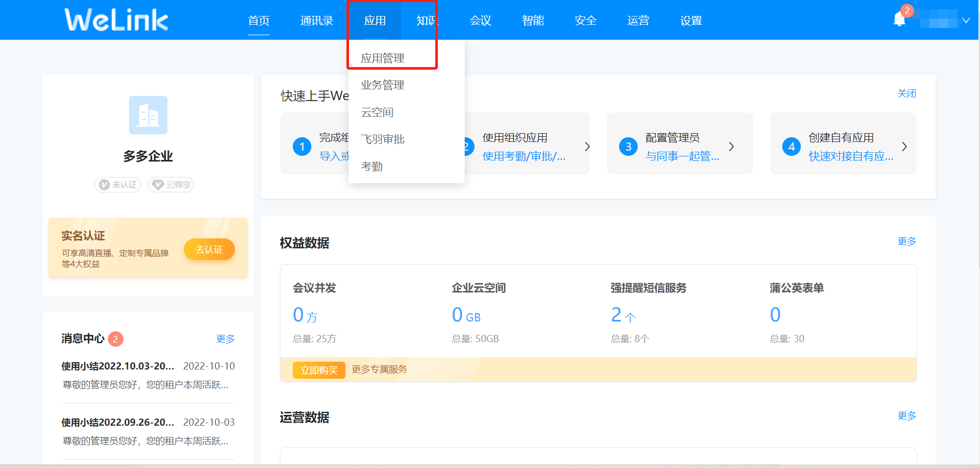Screen dimensions: 980x468
Task: Click the step 4 circle icon
Action: 792,147
